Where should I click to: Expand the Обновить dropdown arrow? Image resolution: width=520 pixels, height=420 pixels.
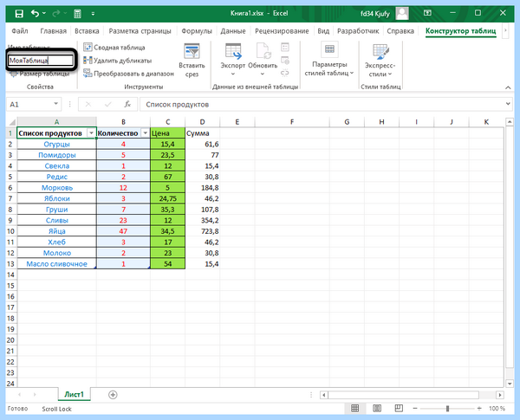[263, 74]
